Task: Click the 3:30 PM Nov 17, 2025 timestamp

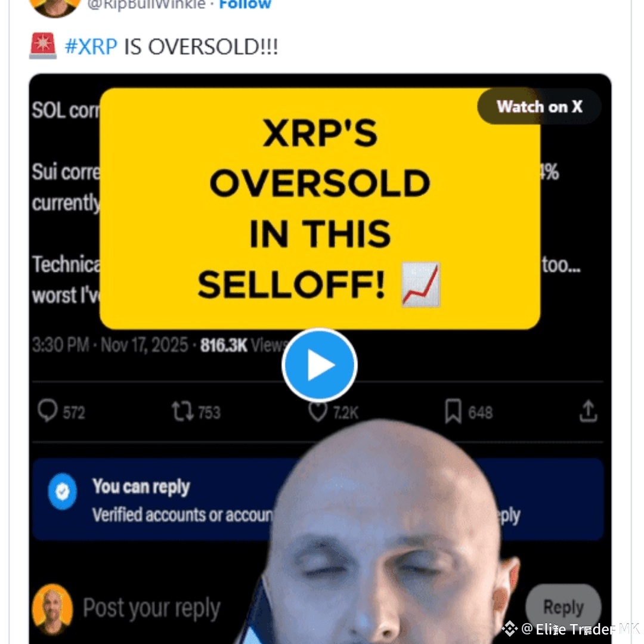Action: (110, 345)
